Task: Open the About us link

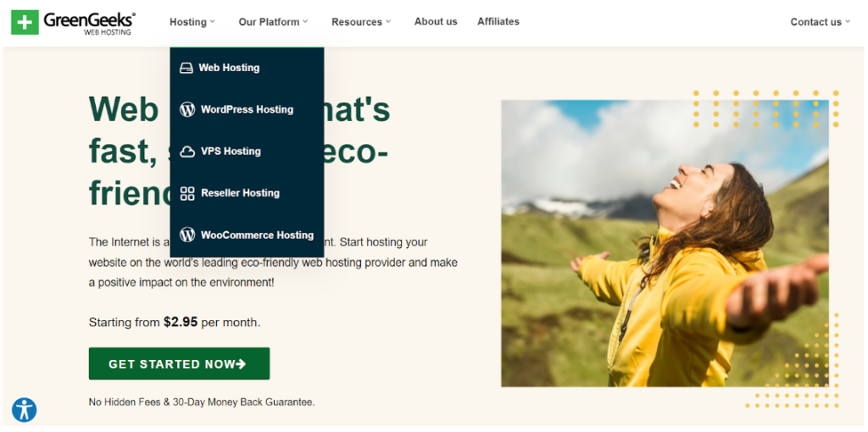Action: (x=436, y=21)
